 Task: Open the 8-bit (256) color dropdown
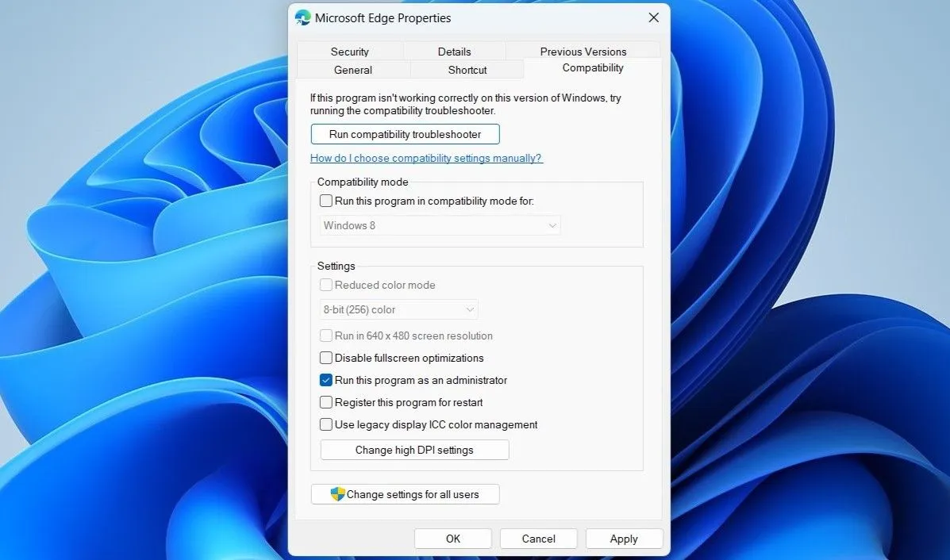point(398,309)
